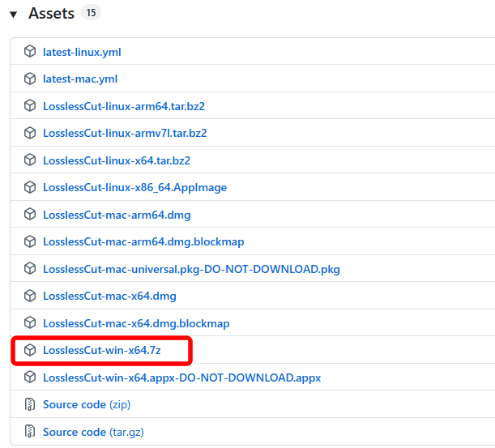Click package icon beside win-x64.appx asset
495x448 pixels.
tap(30, 378)
